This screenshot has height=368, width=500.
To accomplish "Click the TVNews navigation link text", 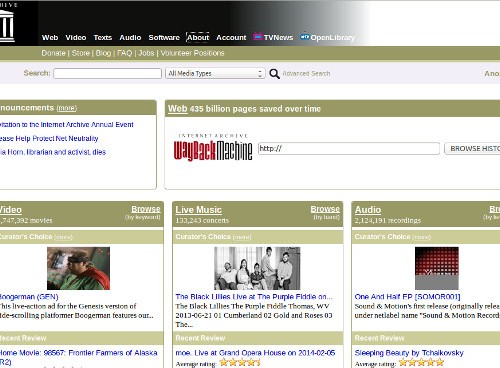I will pyautogui.click(x=278, y=37).
